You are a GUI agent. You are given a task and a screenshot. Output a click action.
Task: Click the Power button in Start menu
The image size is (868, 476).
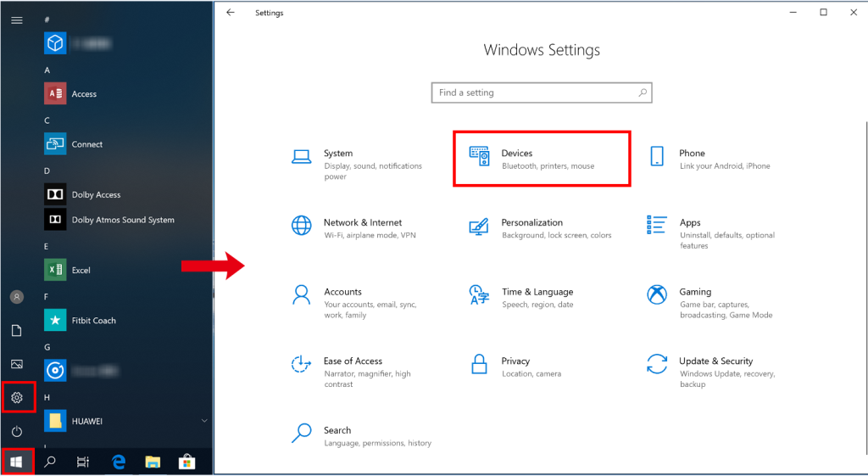click(x=17, y=432)
